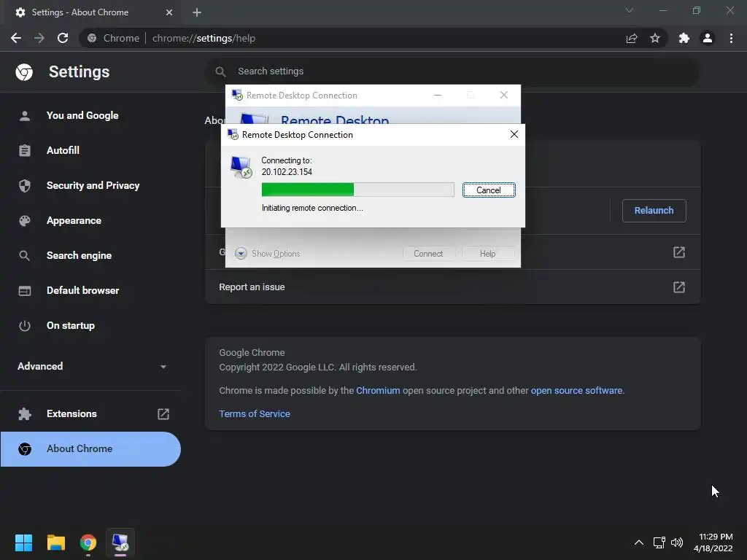The image size is (747, 560).
Task: Click the Settings gear icon on tab
Action: pos(20,12)
